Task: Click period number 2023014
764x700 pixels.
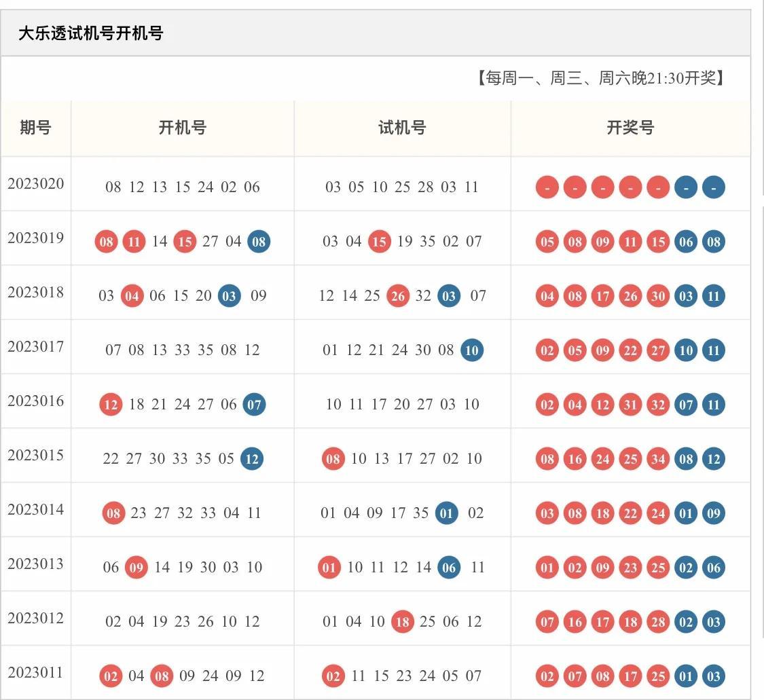Action: (x=35, y=509)
